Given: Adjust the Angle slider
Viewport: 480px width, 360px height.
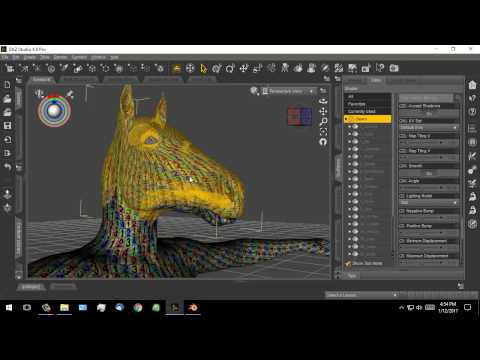Looking at the screenshot, I should click(429, 188).
